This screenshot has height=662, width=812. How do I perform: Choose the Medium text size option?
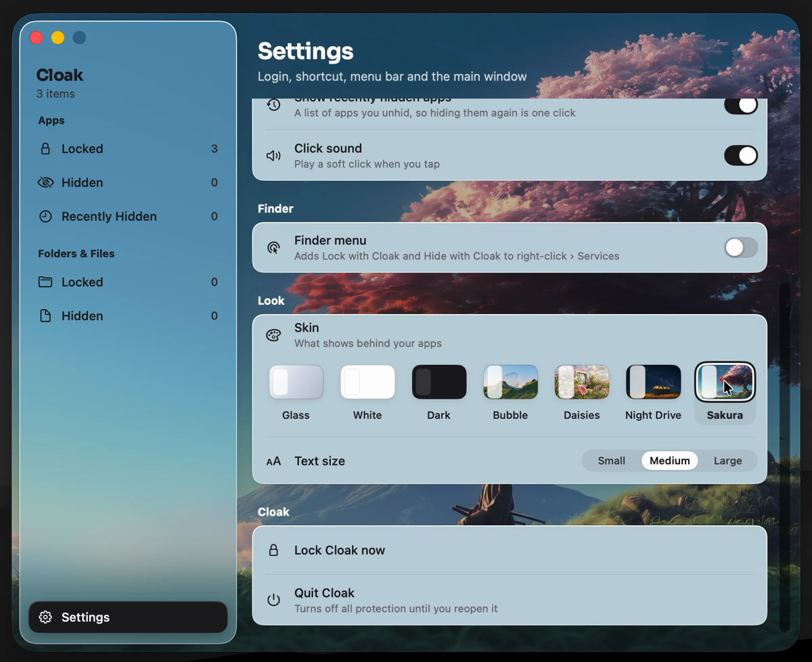click(x=670, y=461)
